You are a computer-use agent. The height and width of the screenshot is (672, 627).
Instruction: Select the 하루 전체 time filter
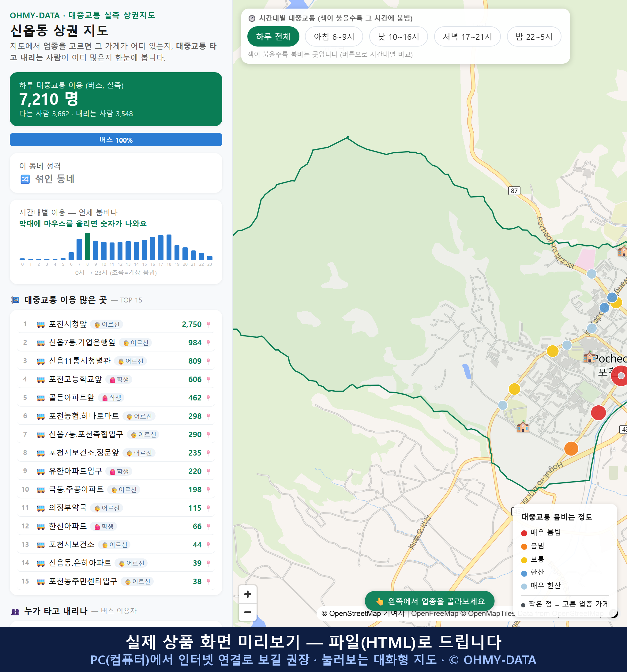(273, 36)
